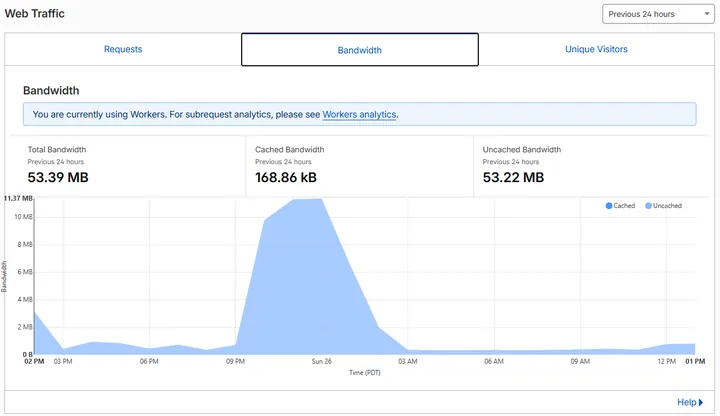Viewport: 720px width, 416px height.
Task: Click the 03 PM x-axis label
Action: (63, 361)
